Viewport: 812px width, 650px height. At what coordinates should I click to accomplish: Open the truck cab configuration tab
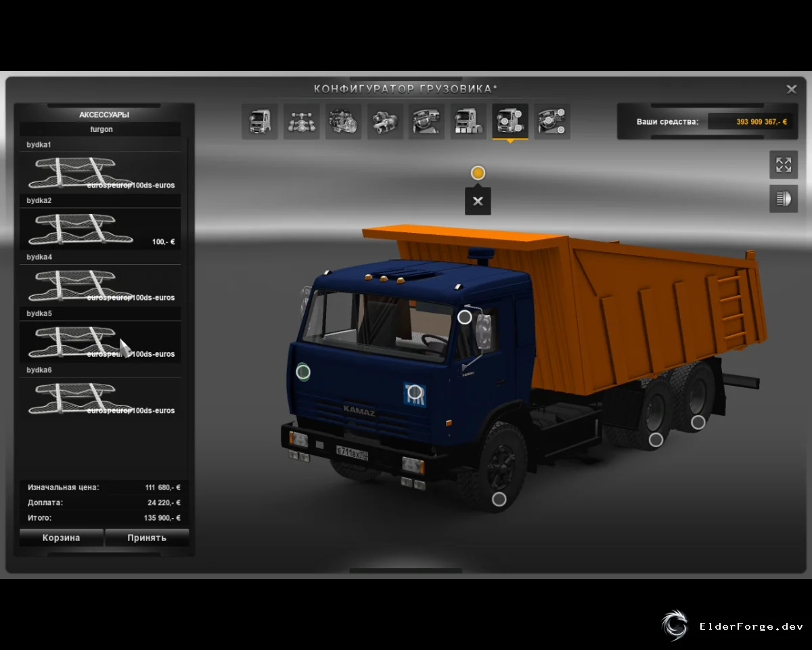coord(260,122)
